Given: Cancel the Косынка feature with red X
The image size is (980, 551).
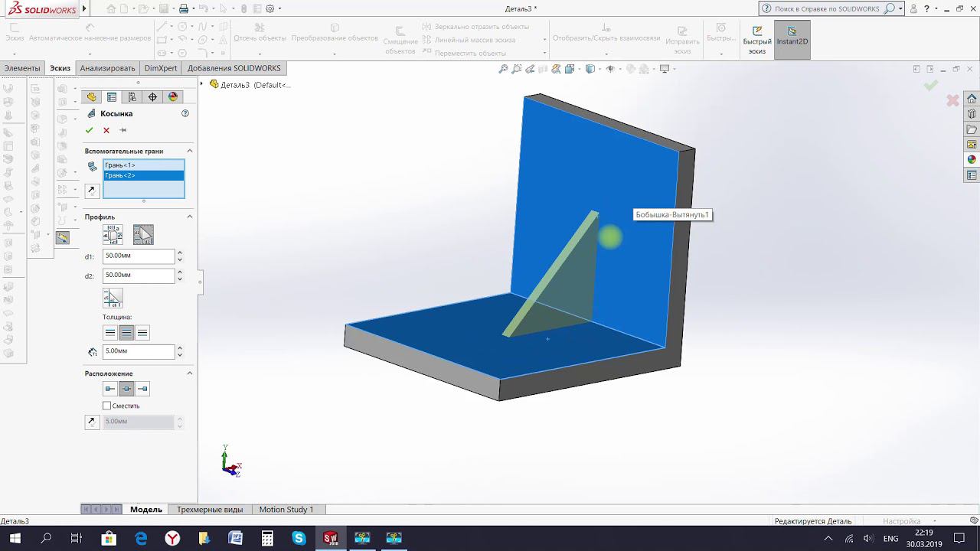Looking at the screenshot, I should click(106, 130).
